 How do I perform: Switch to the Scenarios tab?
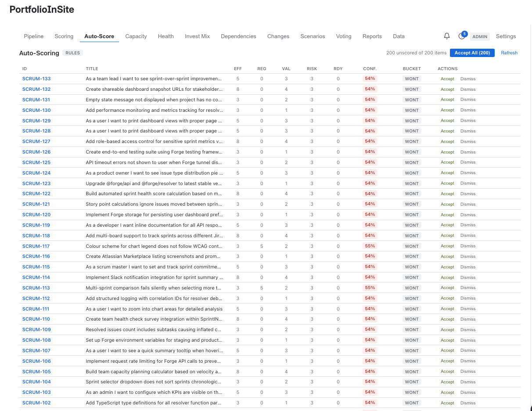313,36
